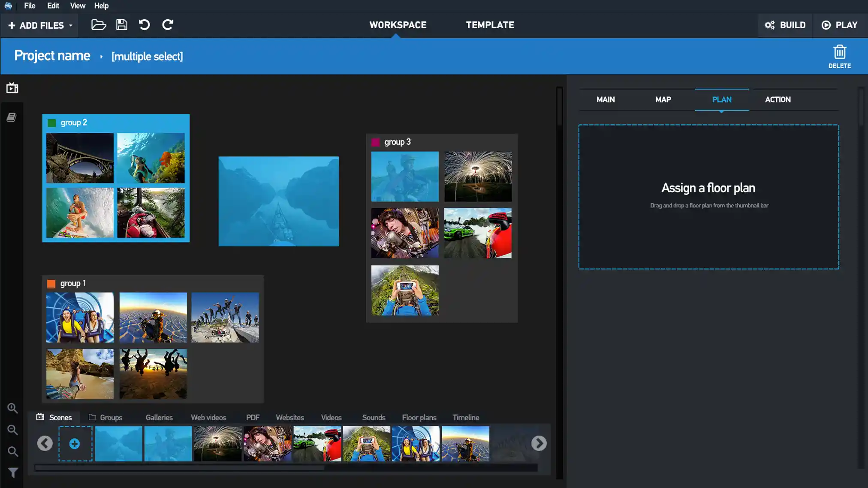Viewport: 868px width, 488px height.
Task: Select the bridge night scene in group 2
Action: 80,158
